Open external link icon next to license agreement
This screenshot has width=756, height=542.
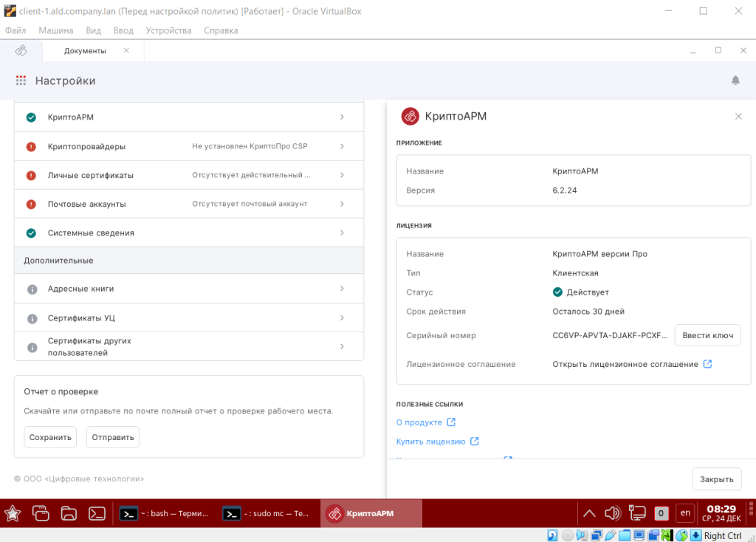coord(707,364)
